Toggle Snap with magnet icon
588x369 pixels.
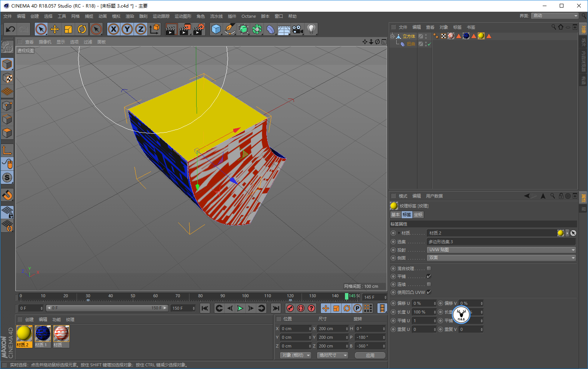pos(7,195)
